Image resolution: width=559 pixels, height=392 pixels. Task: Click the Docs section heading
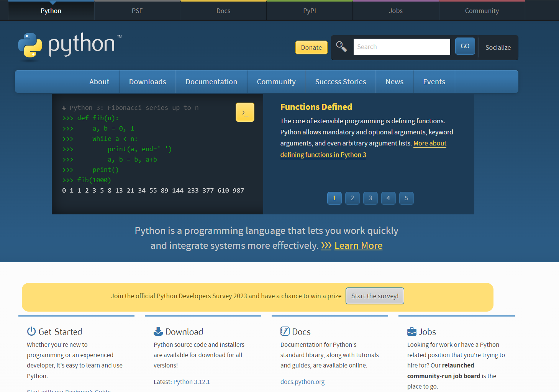[x=301, y=332]
